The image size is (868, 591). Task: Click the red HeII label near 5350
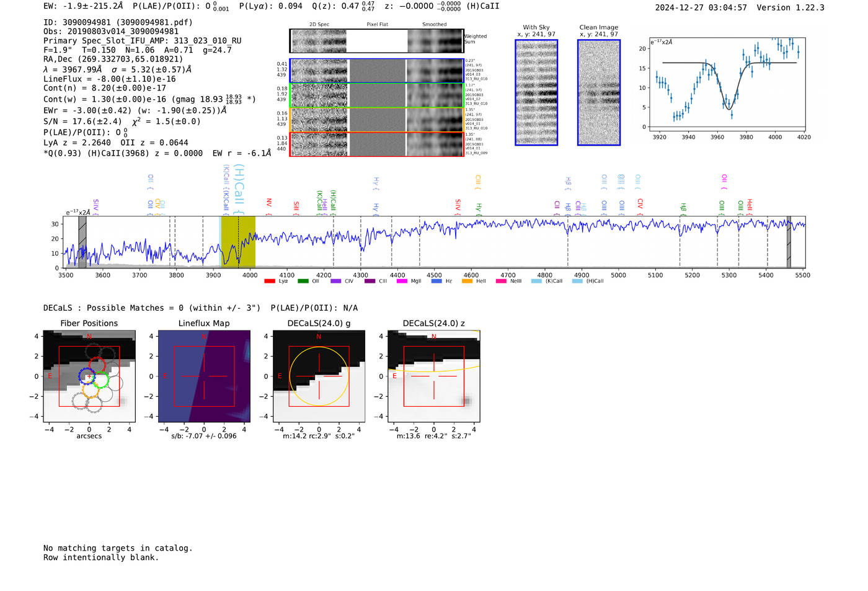click(x=750, y=207)
